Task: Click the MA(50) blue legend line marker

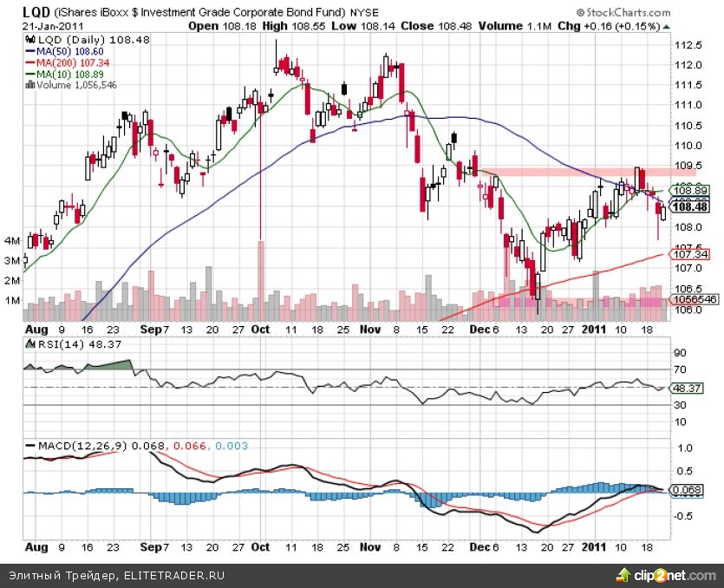Action: 29,51
